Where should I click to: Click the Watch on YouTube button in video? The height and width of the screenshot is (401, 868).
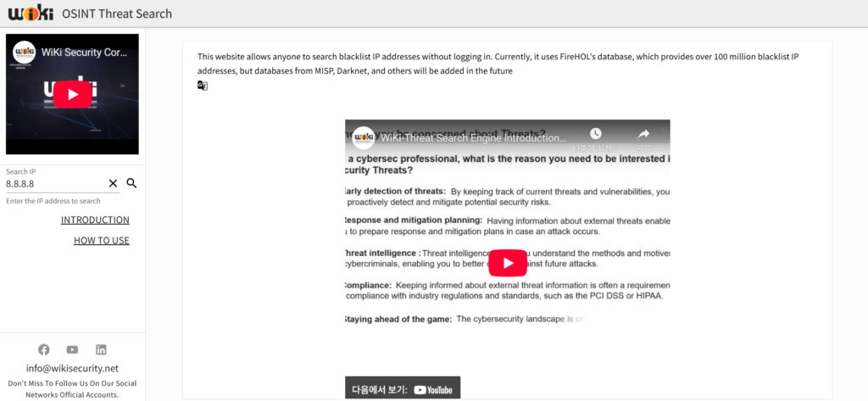click(403, 389)
